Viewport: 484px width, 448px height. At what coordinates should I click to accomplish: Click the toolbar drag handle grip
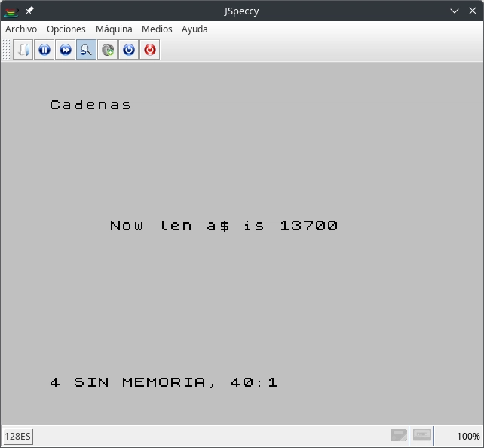pyautogui.click(x=6, y=50)
